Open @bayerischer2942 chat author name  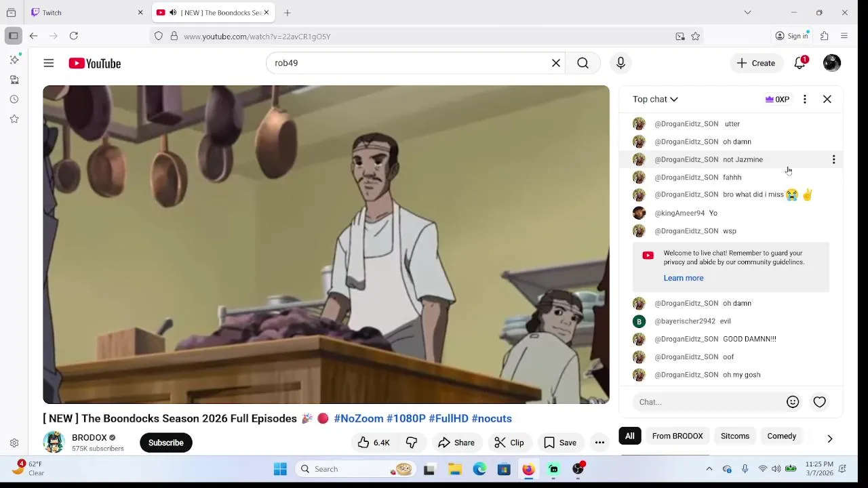(x=684, y=321)
